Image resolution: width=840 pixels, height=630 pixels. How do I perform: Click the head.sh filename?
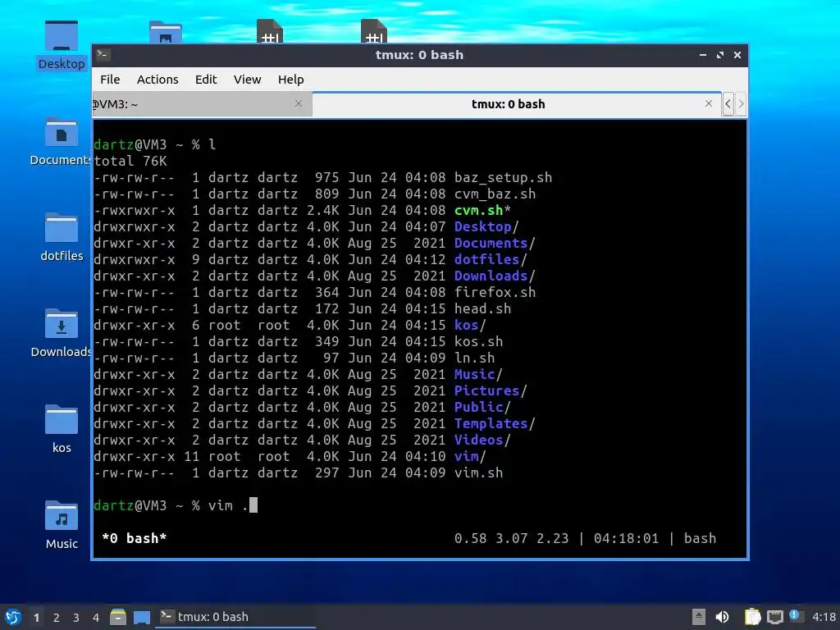point(482,308)
